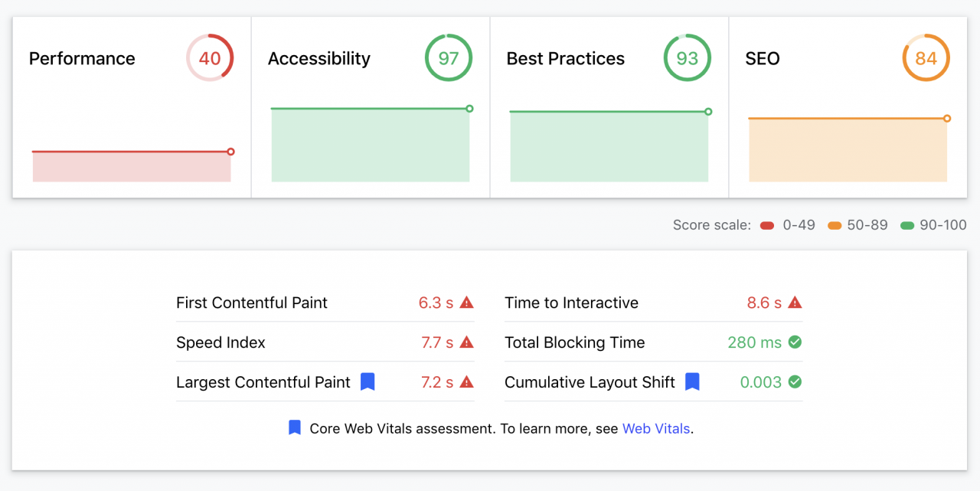Click the green checkmark for Cumulative Layout Shift
The height and width of the screenshot is (491, 980).
[795, 381]
